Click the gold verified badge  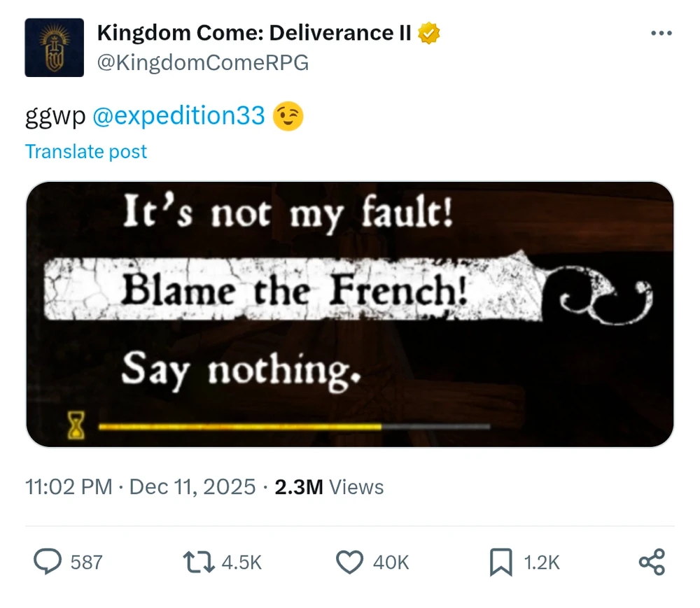(429, 33)
